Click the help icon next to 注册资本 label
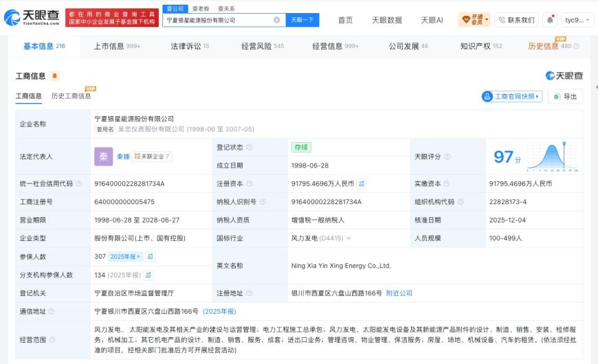 click(250, 183)
